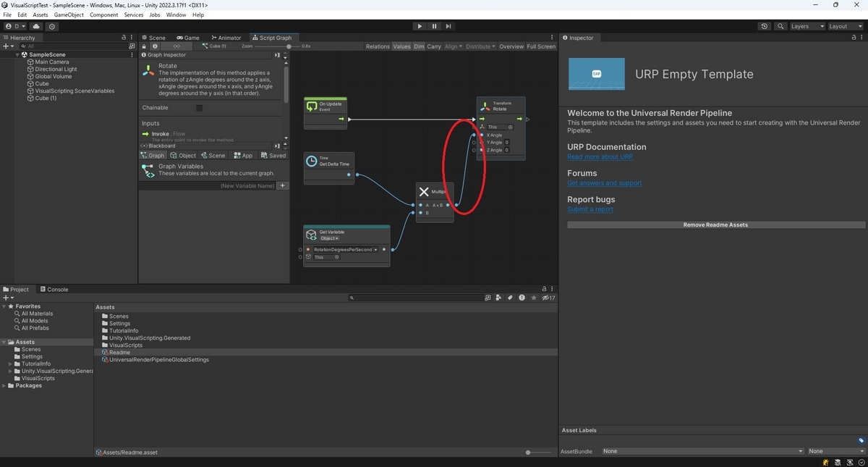Toggle the Dim button
Viewport: 868px width, 467px height.
pos(419,46)
